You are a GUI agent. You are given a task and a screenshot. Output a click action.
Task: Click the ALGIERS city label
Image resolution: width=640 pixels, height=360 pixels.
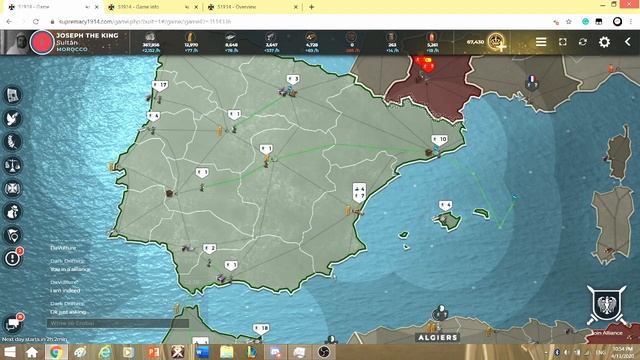(x=437, y=338)
